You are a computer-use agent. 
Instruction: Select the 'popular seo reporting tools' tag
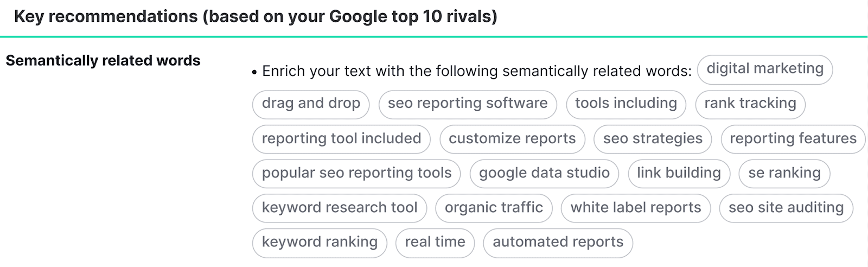(356, 173)
